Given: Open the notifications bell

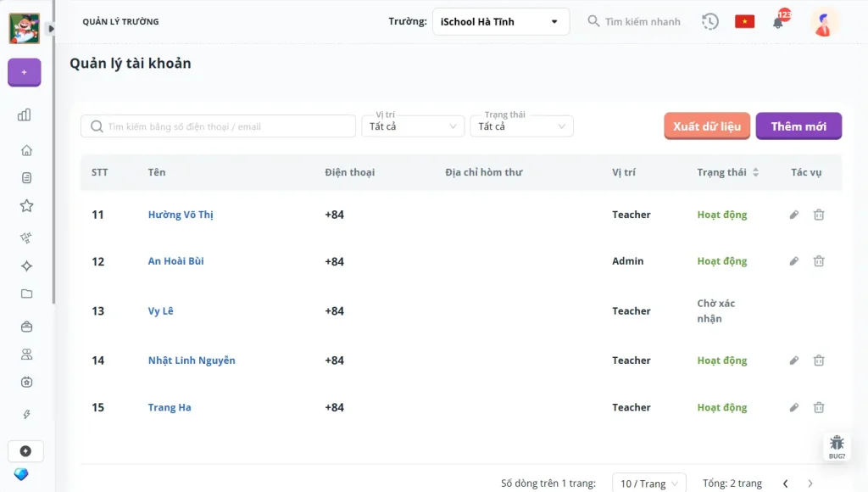Looking at the screenshot, I should 778,22.
